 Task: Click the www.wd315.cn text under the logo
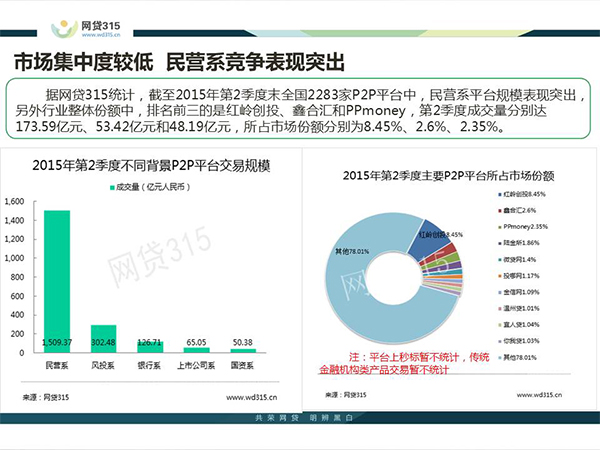click(x=101, y=35)
